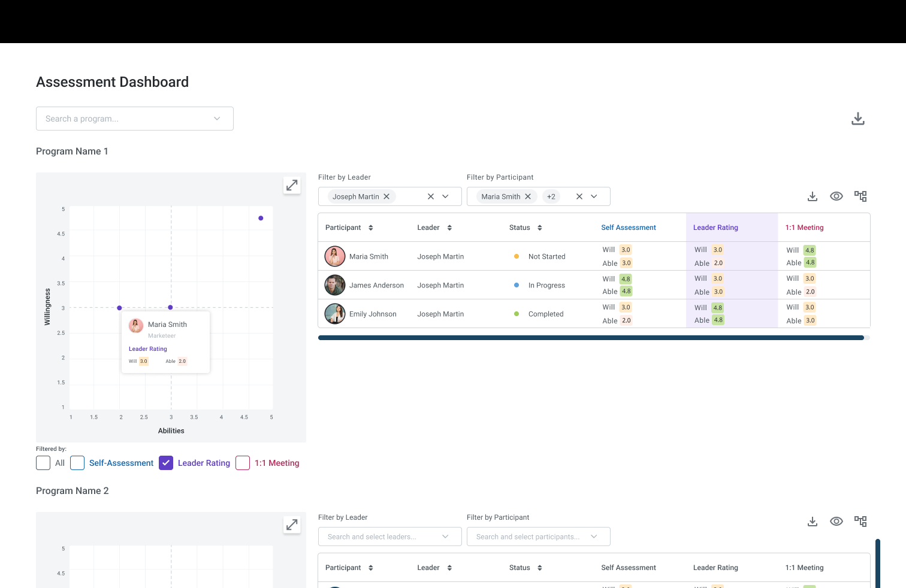Image resolution: width=906 pixels, height=588 pixels.
Task: Click the Not Started status
Action: pyautogui.click(x=546, y=256)
